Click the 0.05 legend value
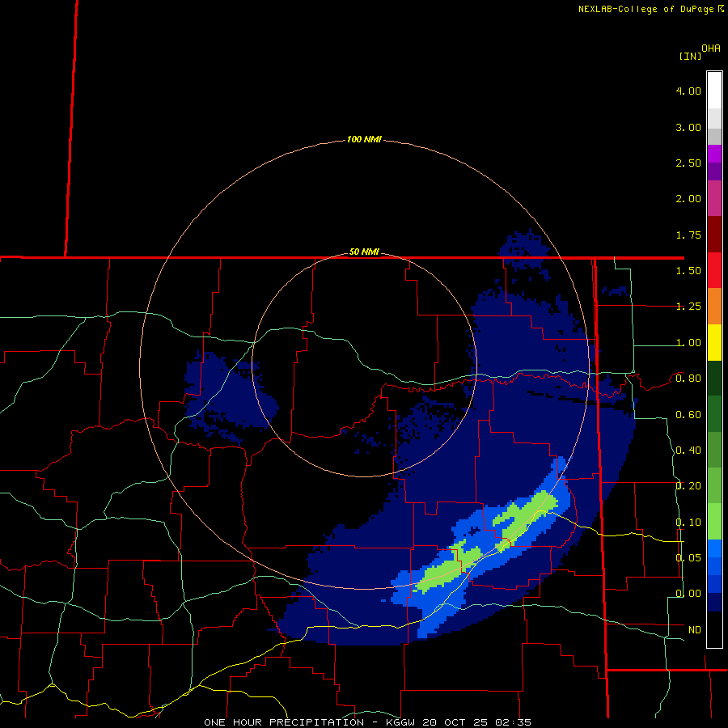728x728 pixels. click(x=688, y=557)
